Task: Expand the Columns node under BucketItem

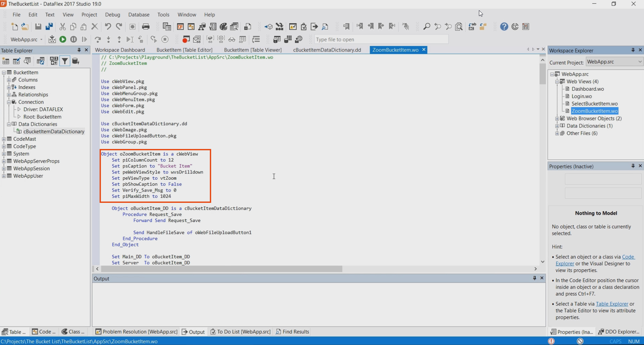Action: point(9,80)
